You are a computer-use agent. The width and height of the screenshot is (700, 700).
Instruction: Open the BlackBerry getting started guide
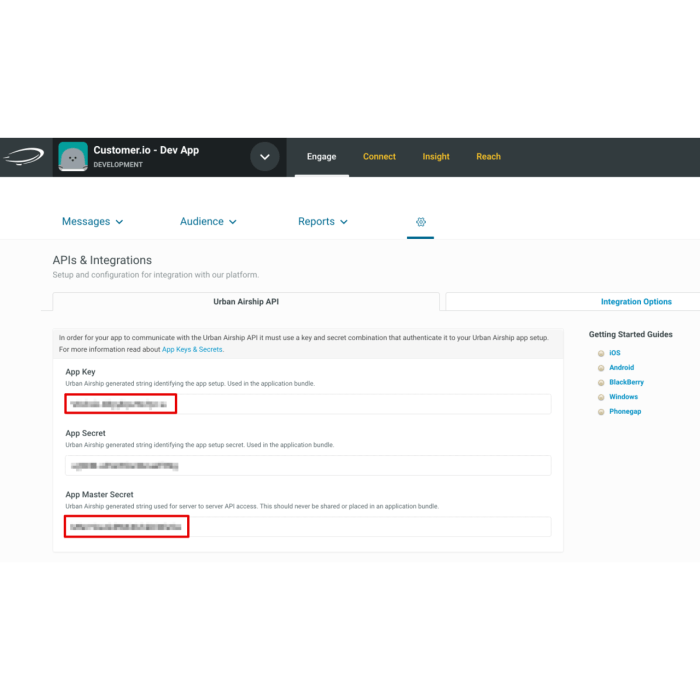(626, 382)
